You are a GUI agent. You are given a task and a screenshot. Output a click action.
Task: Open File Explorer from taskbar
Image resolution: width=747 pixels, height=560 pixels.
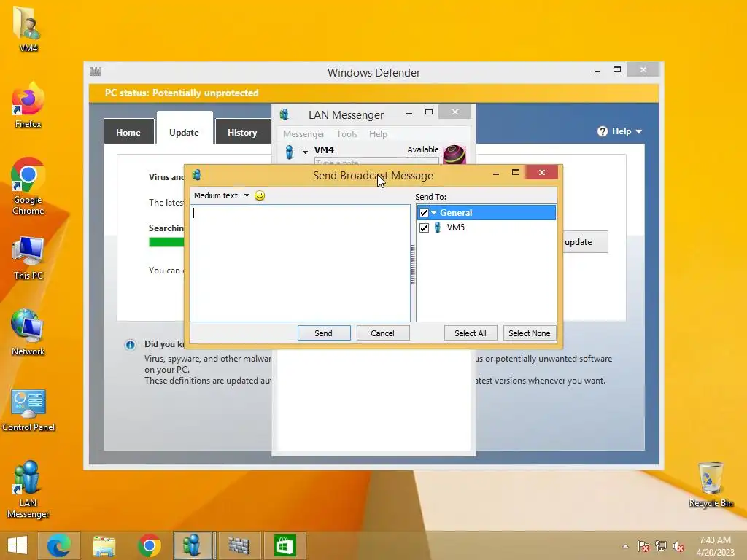[104, 545]
